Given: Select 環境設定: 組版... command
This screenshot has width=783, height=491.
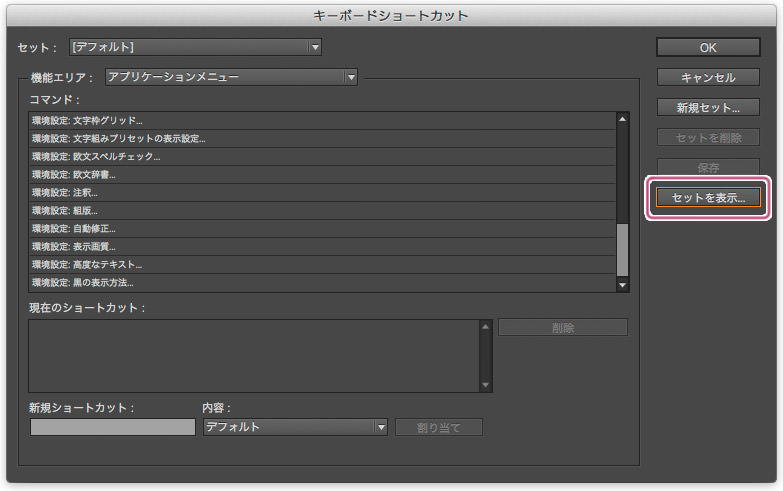Looking at the screenshot, I should (323, 211).
